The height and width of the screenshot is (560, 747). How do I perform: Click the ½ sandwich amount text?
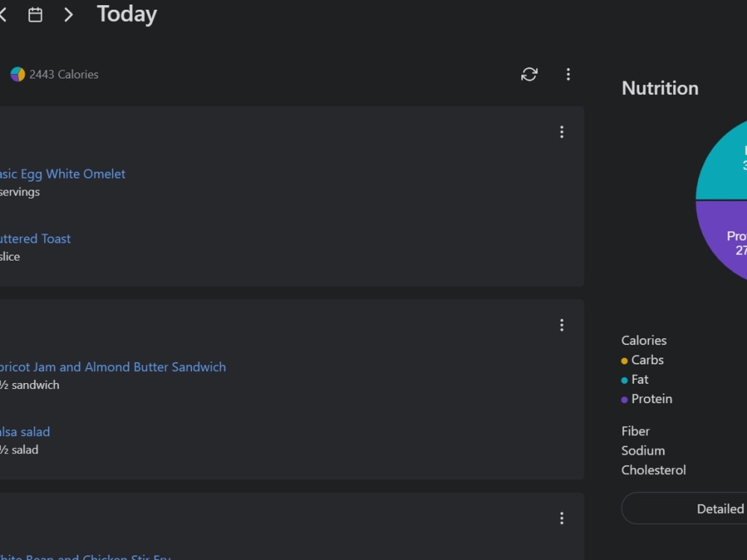30,385
